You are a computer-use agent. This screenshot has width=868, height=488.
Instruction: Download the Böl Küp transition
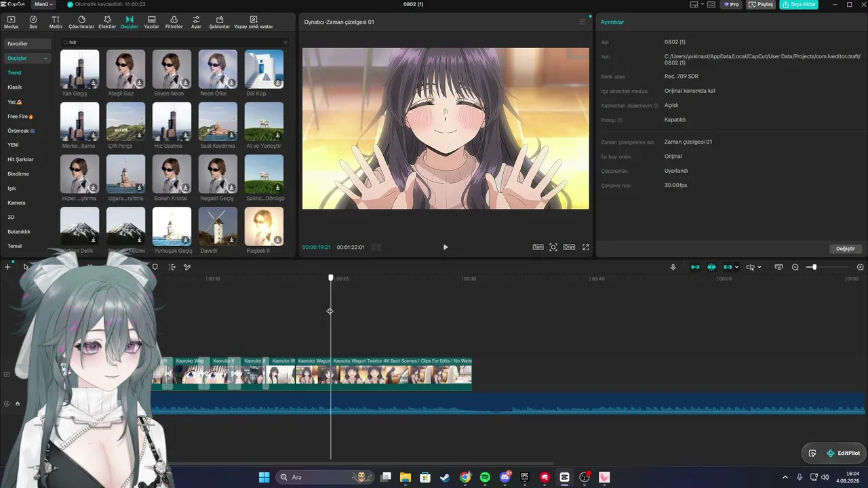(278, 83)
